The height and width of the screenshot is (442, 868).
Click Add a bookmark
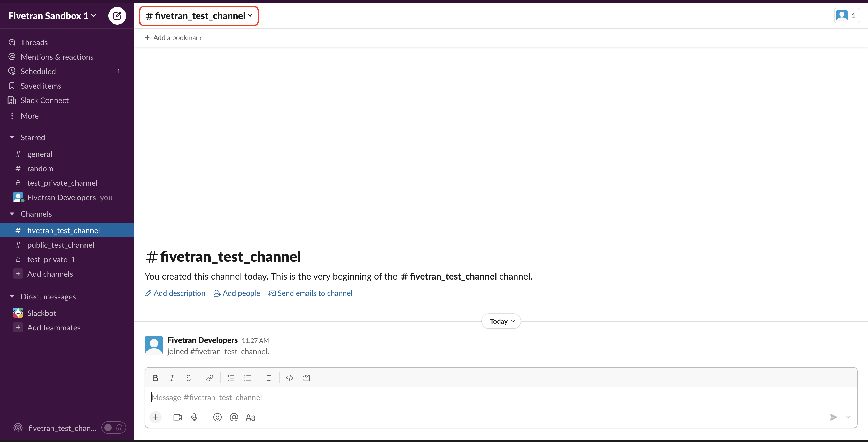pos(173,38)
